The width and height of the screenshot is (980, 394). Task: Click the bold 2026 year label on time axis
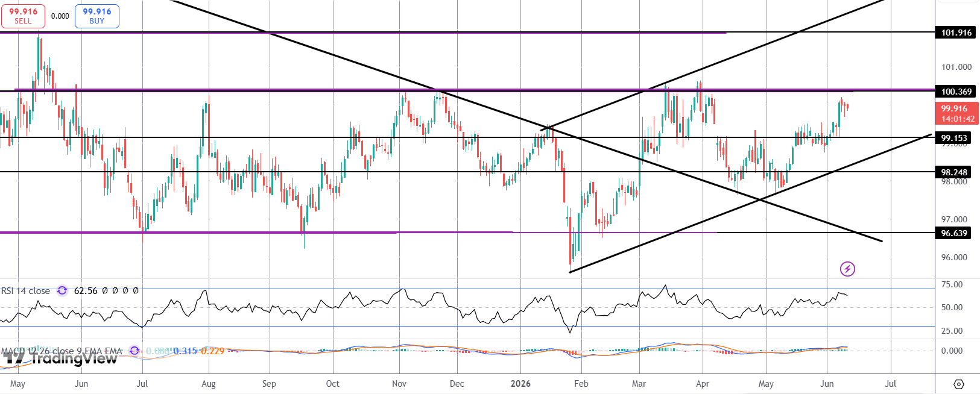(x=520, y=384)
